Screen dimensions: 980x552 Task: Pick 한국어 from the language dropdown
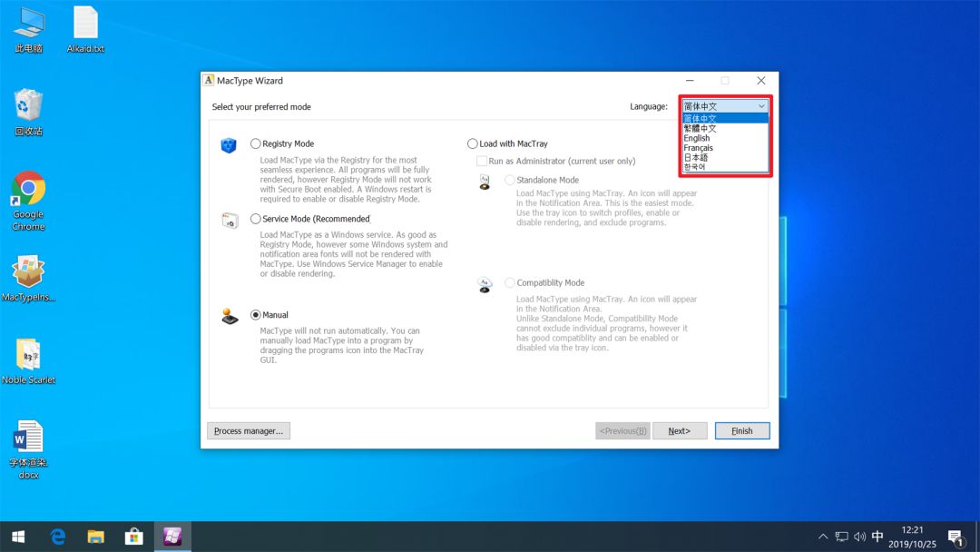pos(725,167)
